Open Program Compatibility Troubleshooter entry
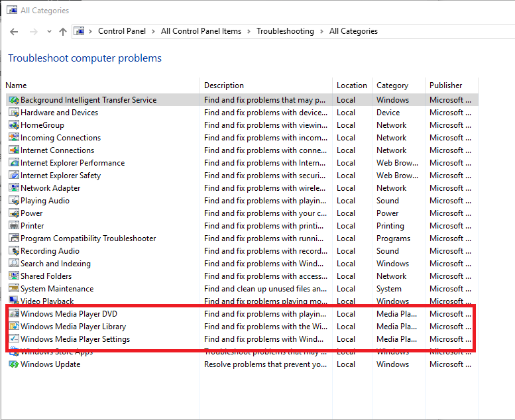 (88, 238)
